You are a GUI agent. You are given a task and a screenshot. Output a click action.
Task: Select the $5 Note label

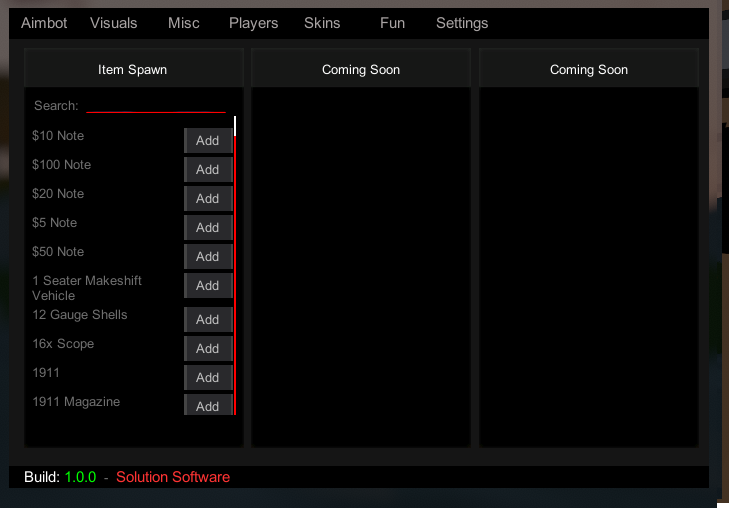pyautogui.click(x=54, y=223)
